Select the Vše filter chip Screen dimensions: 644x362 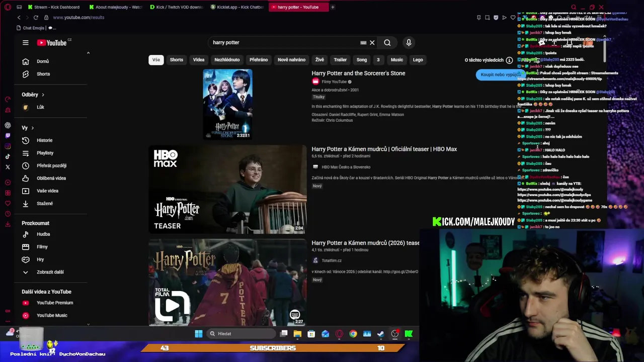pyautogui.click(x=156, y=60)
